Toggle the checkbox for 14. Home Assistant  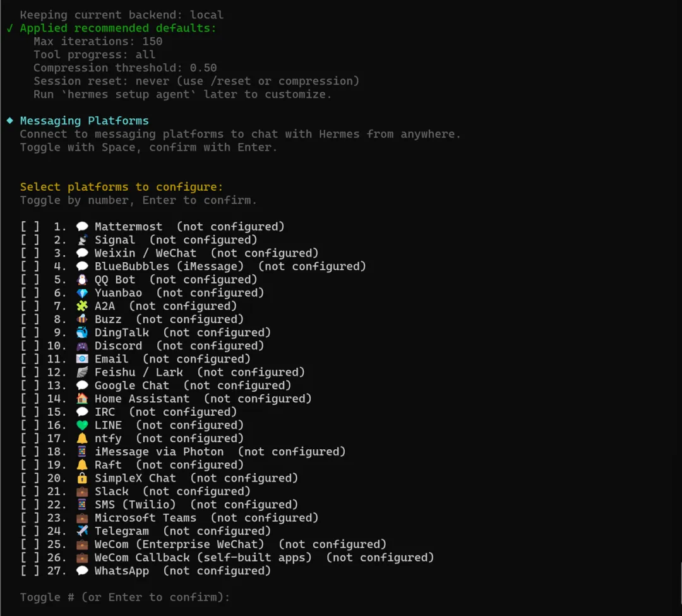point(30,399)
